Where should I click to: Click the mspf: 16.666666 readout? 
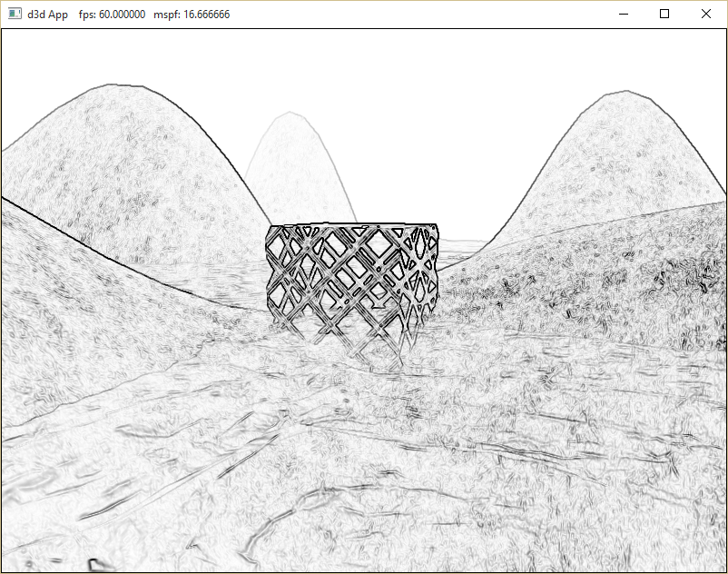click(x=191, y=15)
